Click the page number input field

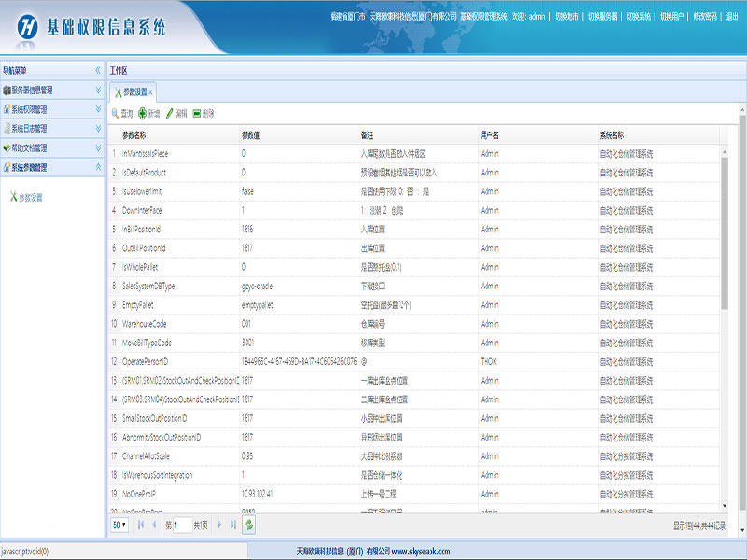coord(183,525)
